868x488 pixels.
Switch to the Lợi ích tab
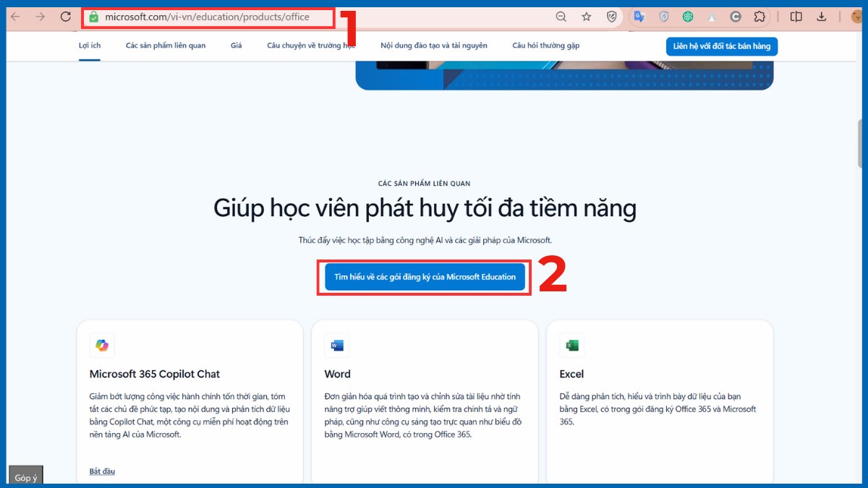coord(91,45)
